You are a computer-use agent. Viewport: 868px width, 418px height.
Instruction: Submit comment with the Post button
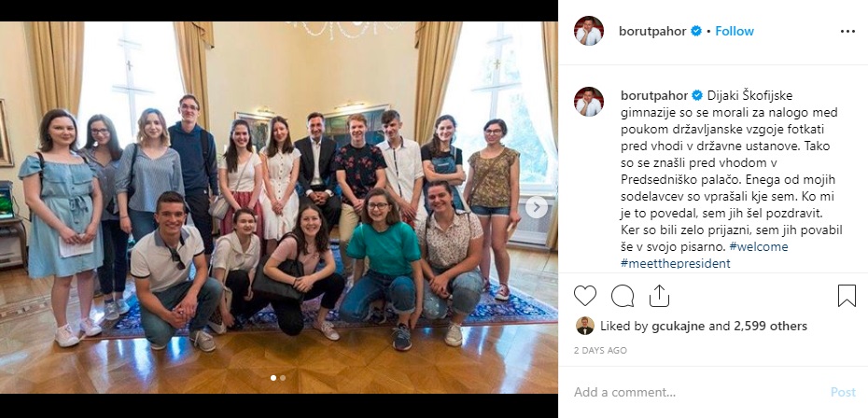pos(843,393)
